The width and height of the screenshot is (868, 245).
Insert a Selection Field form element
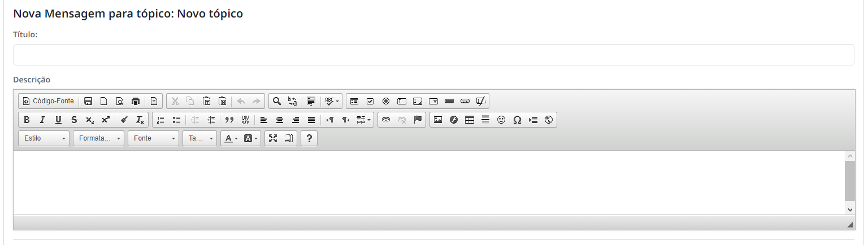tap(433, 101)
